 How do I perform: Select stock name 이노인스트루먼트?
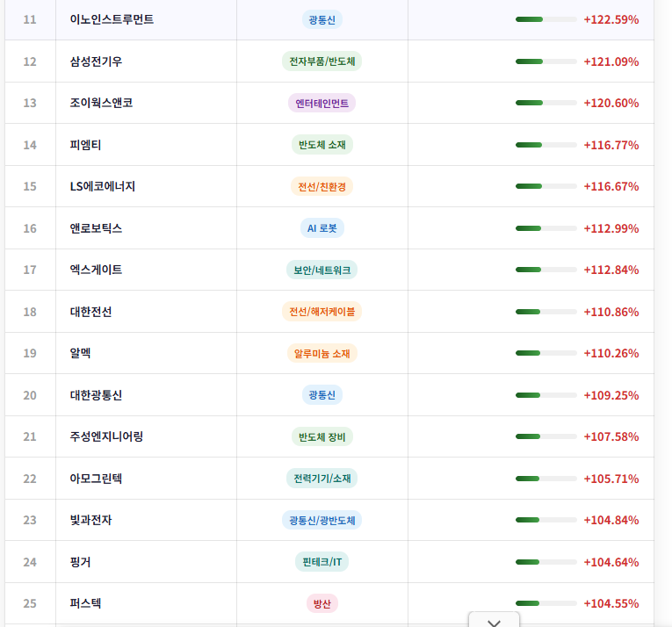click(112, 19)
